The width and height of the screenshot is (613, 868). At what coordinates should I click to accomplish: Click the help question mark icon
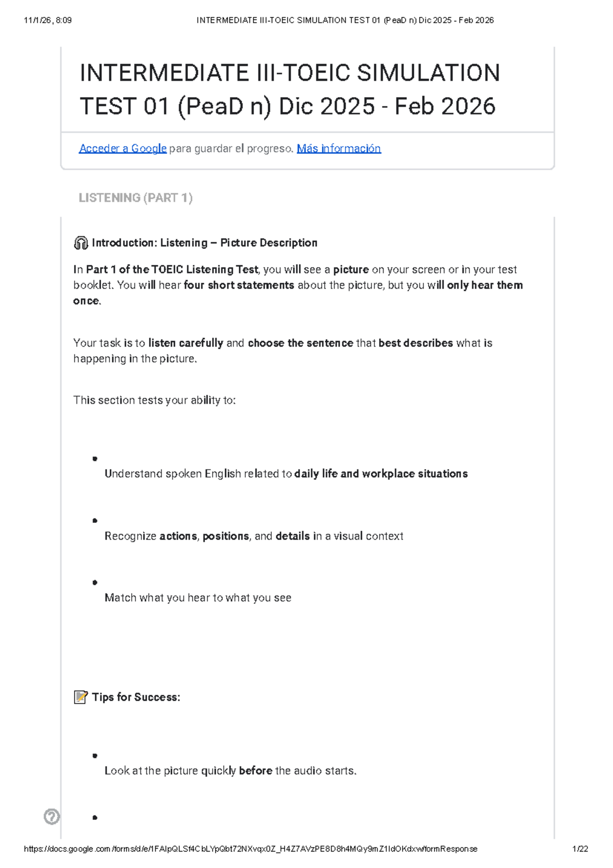pos(52,816)
